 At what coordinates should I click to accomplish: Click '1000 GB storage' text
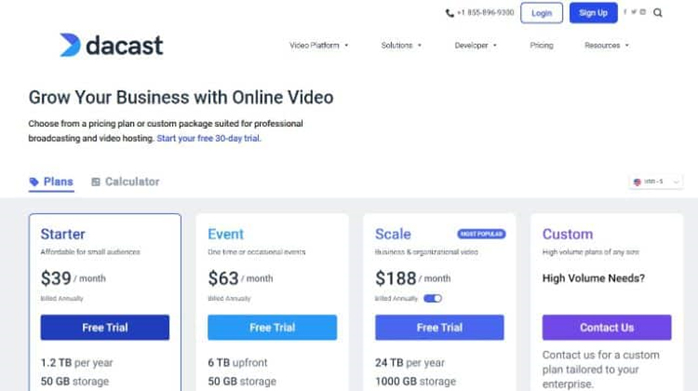tap(415, 382)
